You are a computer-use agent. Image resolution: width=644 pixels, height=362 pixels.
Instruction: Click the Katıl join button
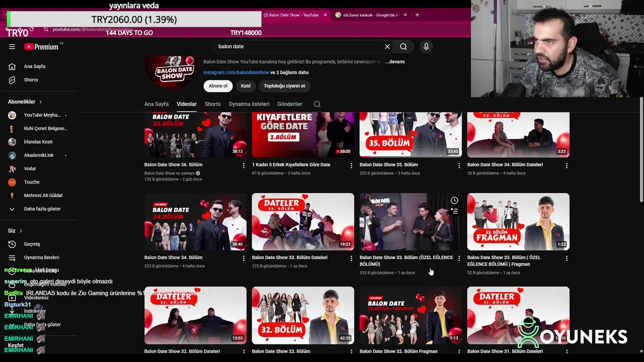[246, 86]
